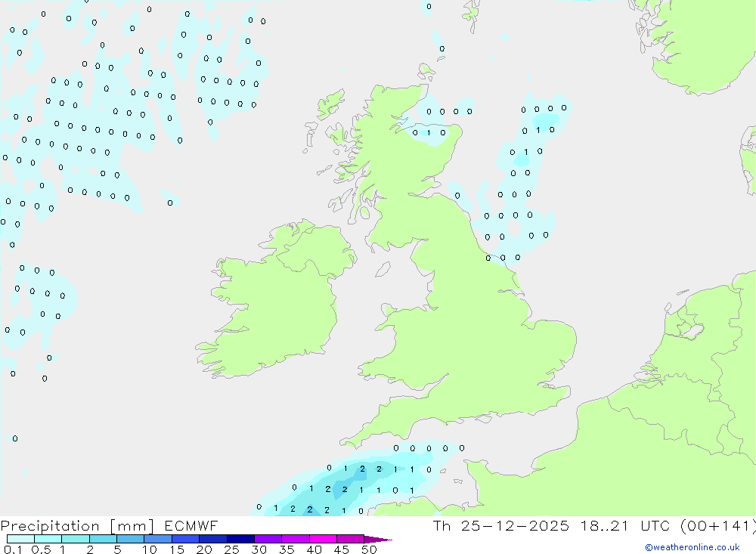The width and height of the screenshot is (756, 554).
Task: Click the 2–5 mm legend color box
Action: 103,539
